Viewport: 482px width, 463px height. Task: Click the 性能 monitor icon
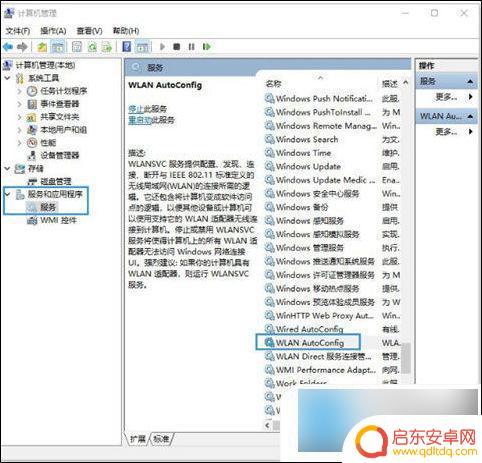[x=32, y=143]
